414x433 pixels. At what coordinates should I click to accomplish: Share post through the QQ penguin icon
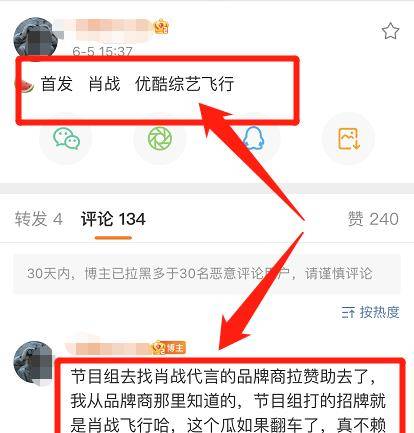click(253, 138)
